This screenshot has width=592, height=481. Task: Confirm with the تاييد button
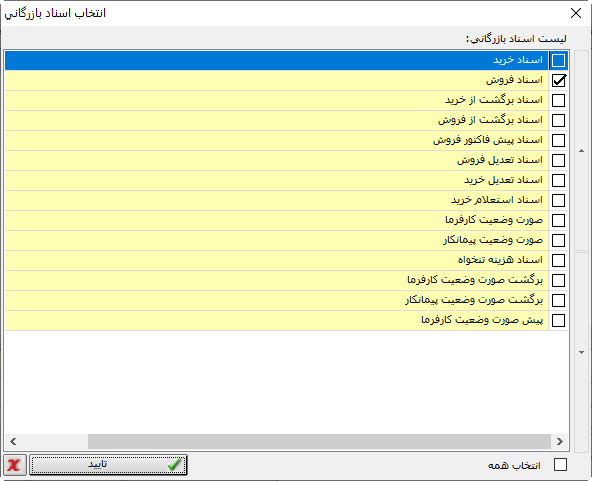[108, 465]
